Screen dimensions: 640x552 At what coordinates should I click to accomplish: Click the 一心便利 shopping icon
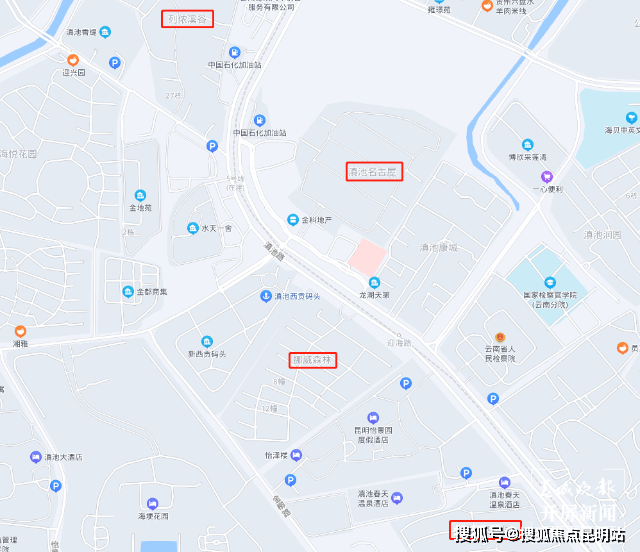pos(547,177)
